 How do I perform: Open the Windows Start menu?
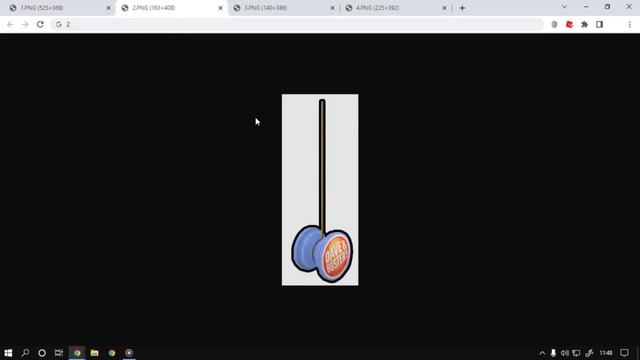[x=8, y=353]
